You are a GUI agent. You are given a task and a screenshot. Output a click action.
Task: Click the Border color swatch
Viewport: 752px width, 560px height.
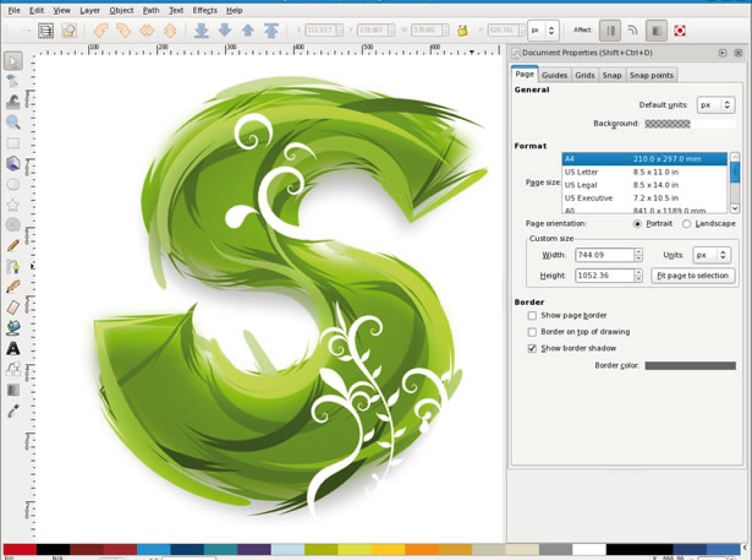coord(690,366)
